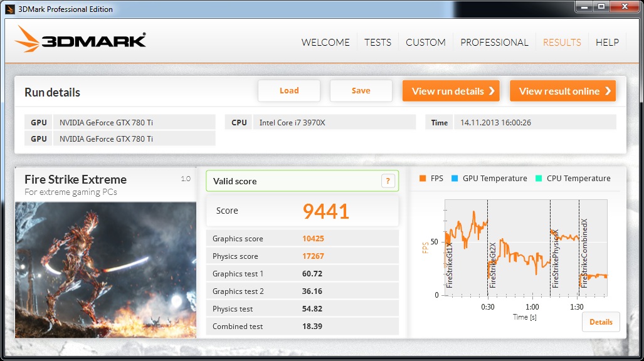Open the WELCOME tab
Screen dimensions: 644x361
[x=325, y=42]
